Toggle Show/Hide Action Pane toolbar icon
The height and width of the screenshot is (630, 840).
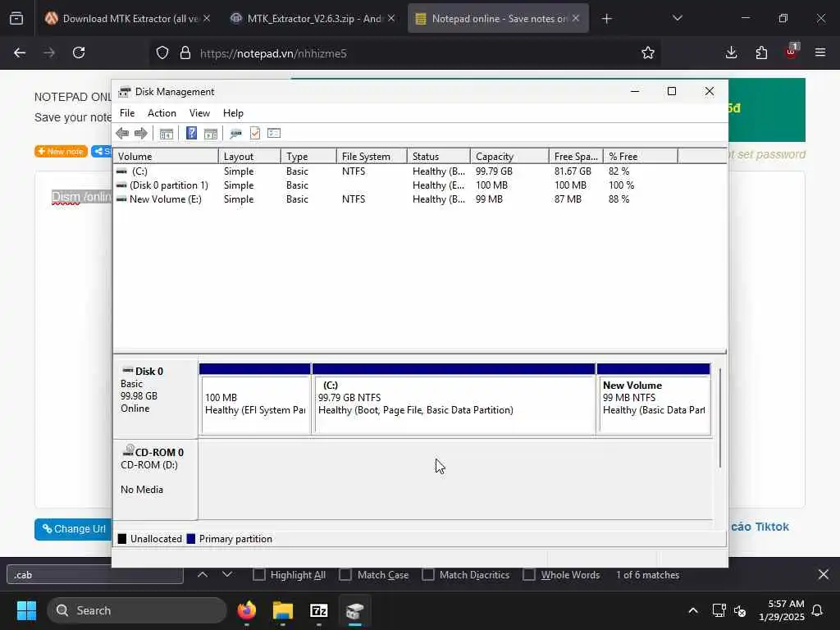click(x=211, y=134)
